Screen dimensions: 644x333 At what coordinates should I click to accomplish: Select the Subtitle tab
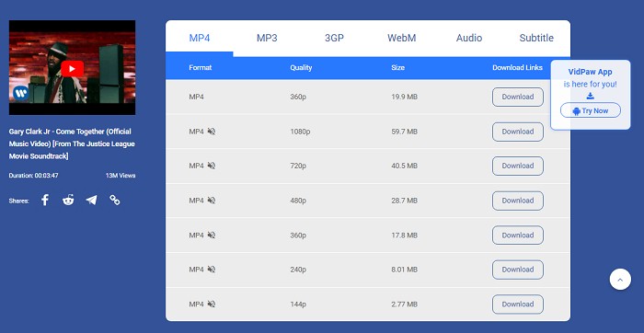[x=536, y=39]
